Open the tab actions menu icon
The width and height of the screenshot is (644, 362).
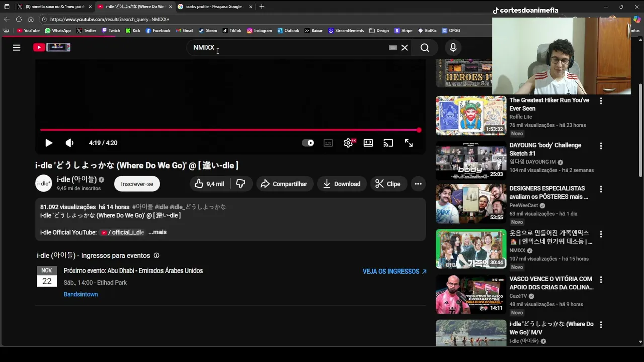tap(7, 7)
